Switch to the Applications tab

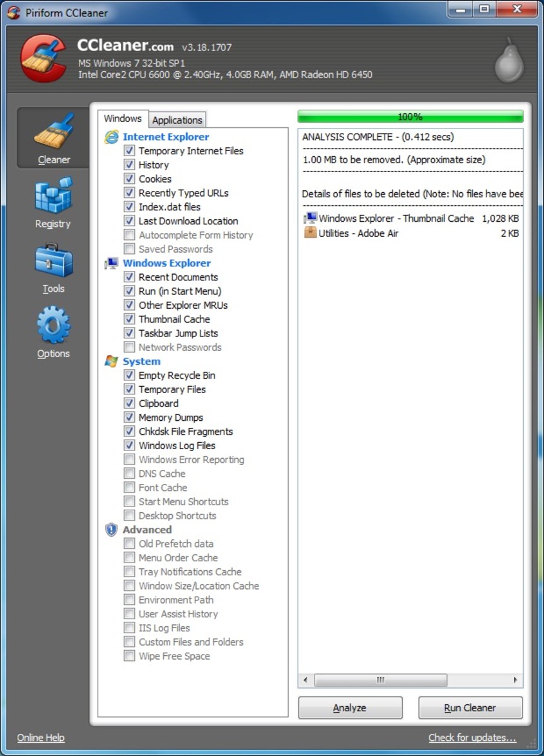(x=177, y=120)
